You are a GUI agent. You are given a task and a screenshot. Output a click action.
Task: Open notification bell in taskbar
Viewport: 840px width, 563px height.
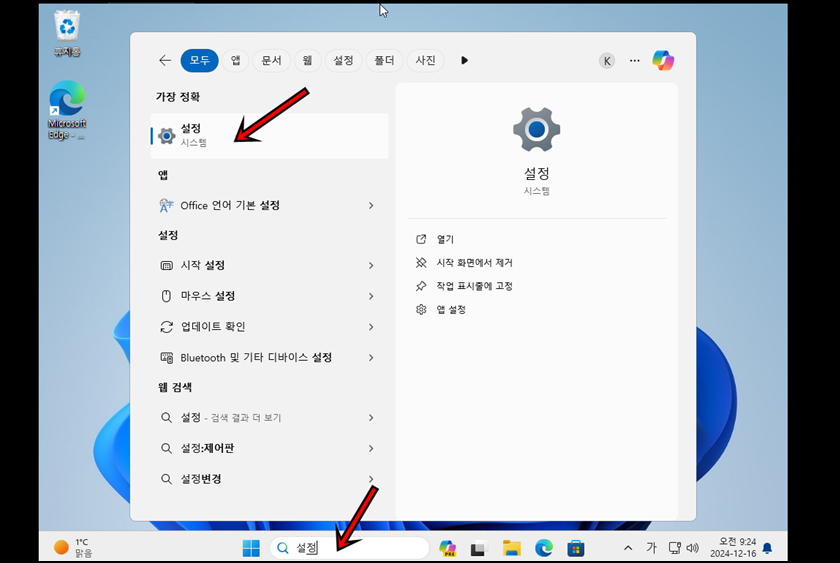[767, 548]
